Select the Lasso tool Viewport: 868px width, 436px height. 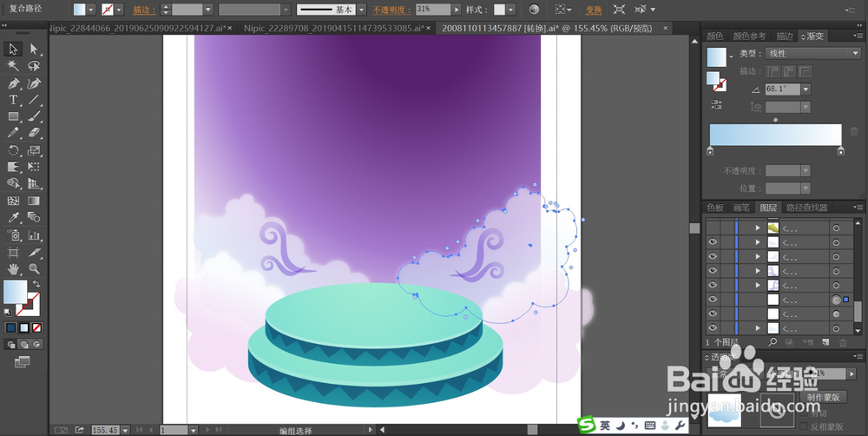[x=34, y=66]
